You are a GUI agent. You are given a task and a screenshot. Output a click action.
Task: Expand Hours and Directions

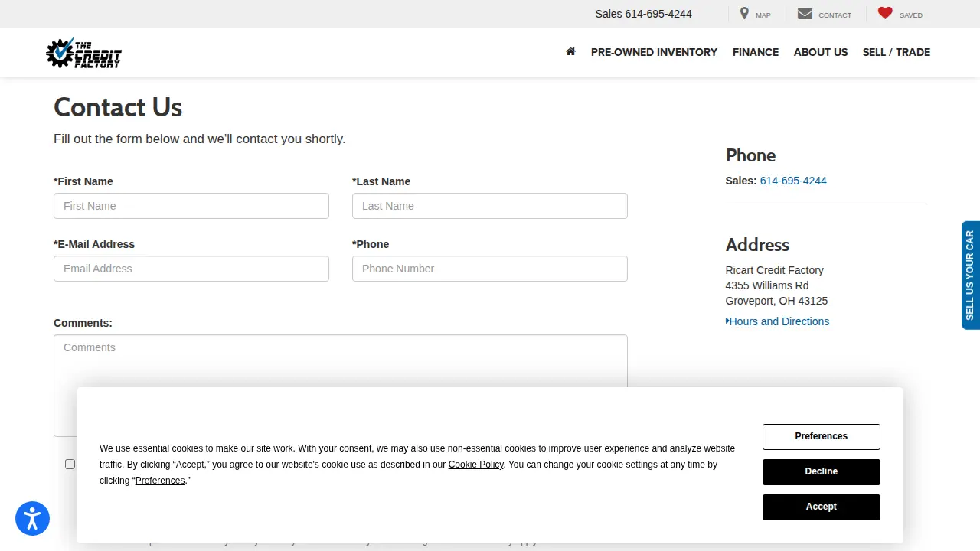click(778, 321)
